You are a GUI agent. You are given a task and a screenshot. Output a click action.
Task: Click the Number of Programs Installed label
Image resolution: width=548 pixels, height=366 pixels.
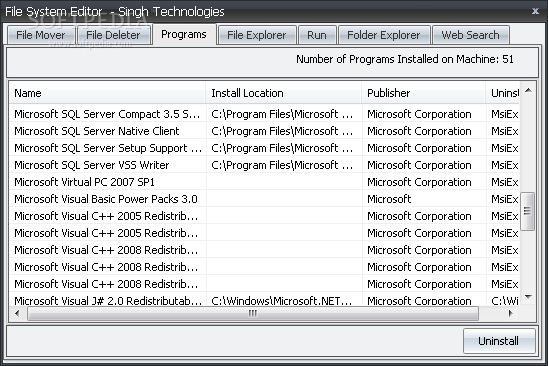(x=405, y=59)
